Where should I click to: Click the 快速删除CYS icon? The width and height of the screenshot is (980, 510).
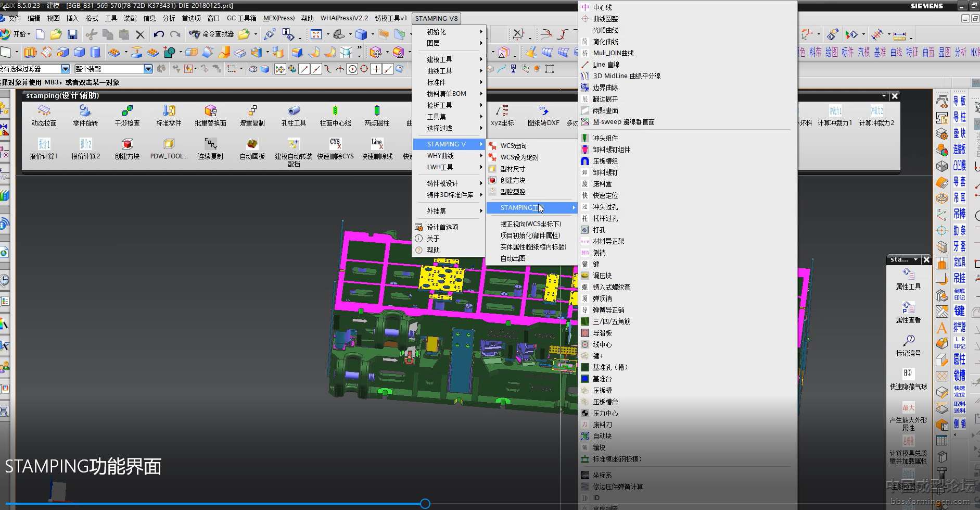pos(335,144)
